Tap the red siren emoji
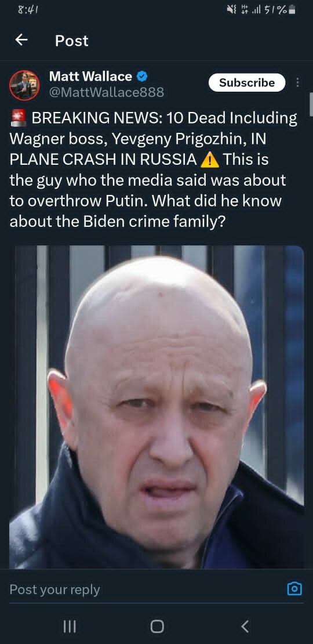The image size is (313, 644). click(x=18, y=118)
